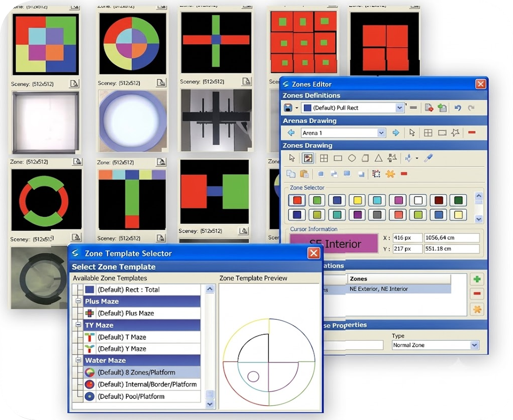Click the grey minus icon in Zones Definitions
This screenshot has height=420, width=513.
pos(413,108)
